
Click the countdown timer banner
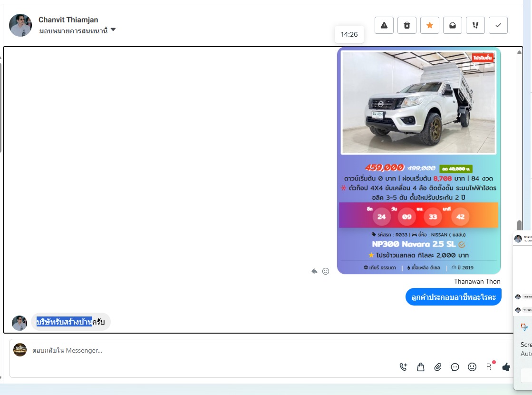pyautogui.click(x=419, y=215)
